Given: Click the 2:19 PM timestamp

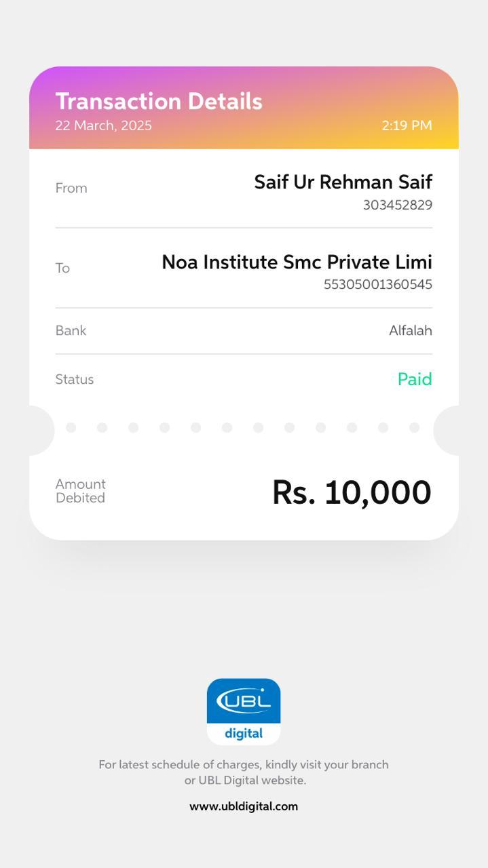Looking at the screenshot, I should 407,125.
